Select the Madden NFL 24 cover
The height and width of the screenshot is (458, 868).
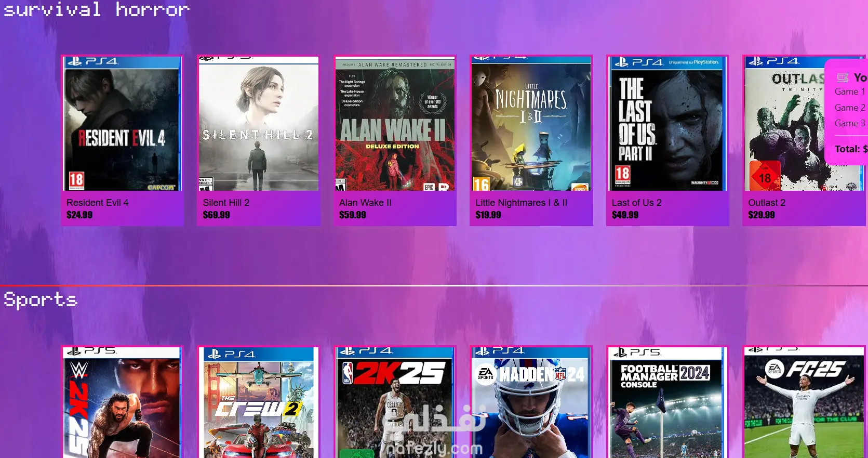(531, 403)
